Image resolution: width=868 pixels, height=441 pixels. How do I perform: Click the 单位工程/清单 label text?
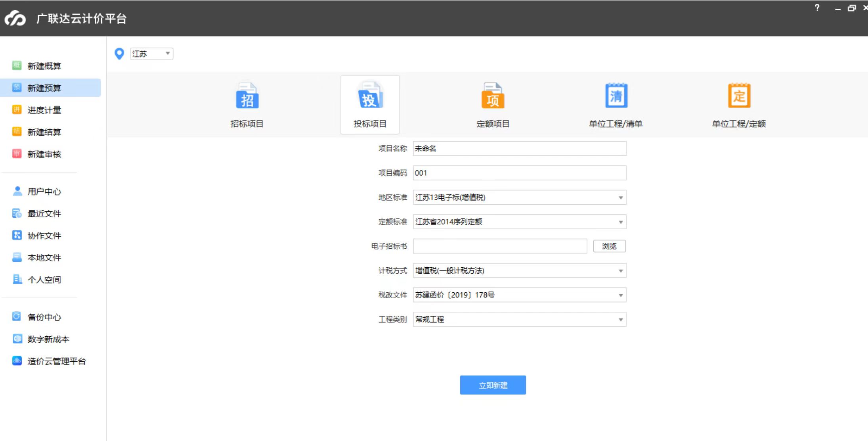pos(616,124)
